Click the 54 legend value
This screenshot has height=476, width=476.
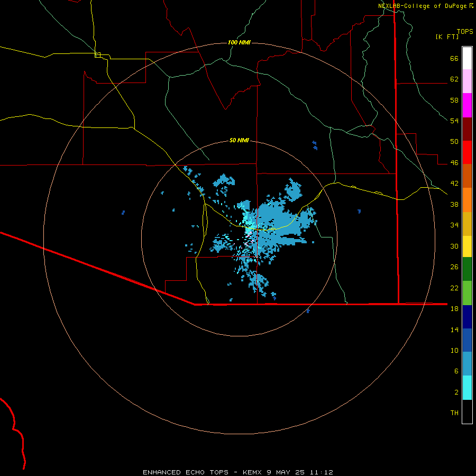[454, 121]
